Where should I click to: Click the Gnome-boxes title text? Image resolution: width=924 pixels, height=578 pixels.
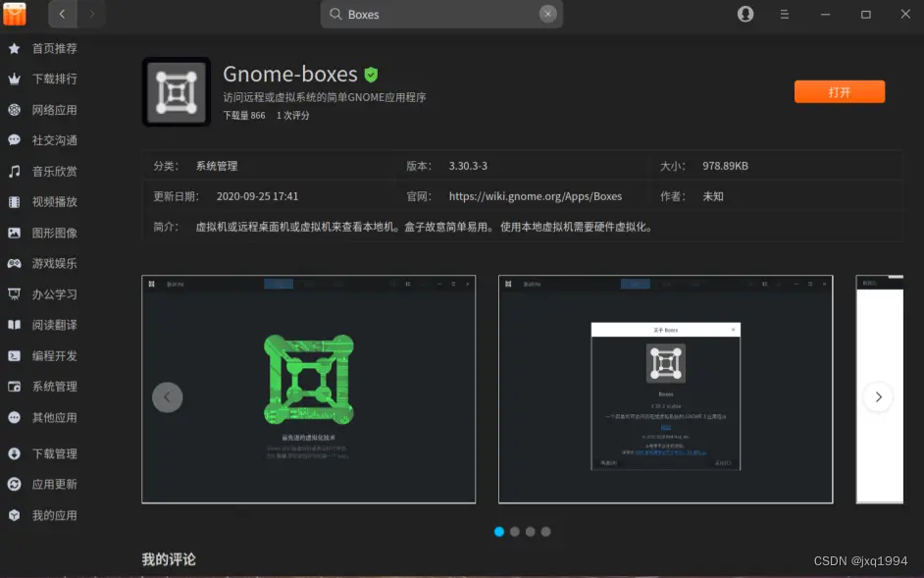click(290, 75)
